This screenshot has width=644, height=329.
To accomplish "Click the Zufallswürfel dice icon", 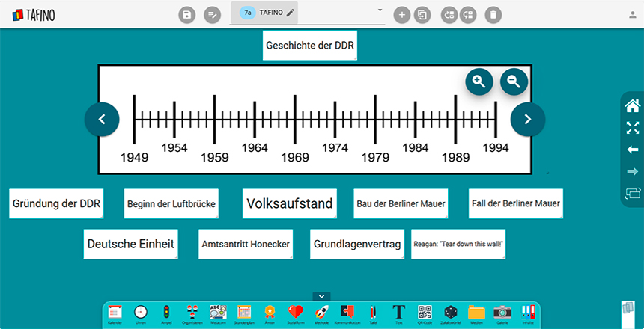I will coord(450,313).
